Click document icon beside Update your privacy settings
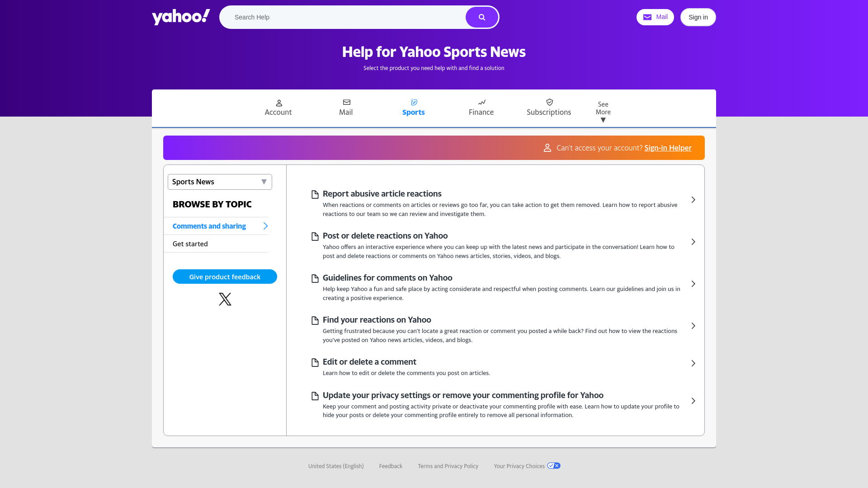 click(x=315, y=396)
